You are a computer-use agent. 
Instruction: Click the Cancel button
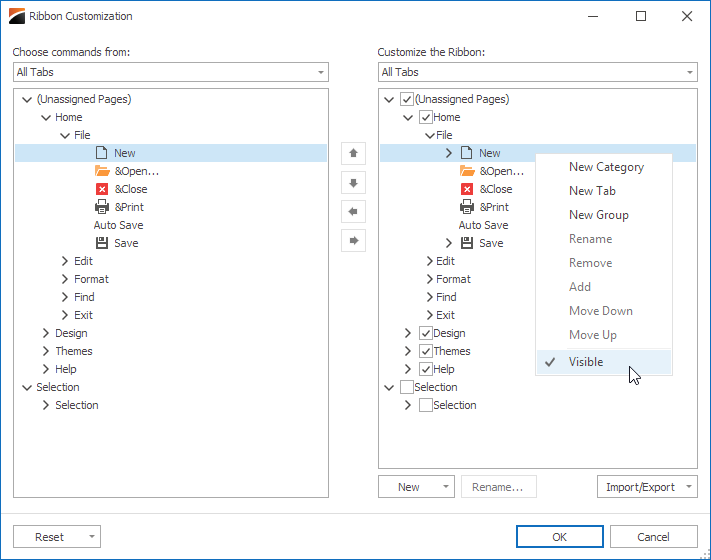(x=653, y=537)
